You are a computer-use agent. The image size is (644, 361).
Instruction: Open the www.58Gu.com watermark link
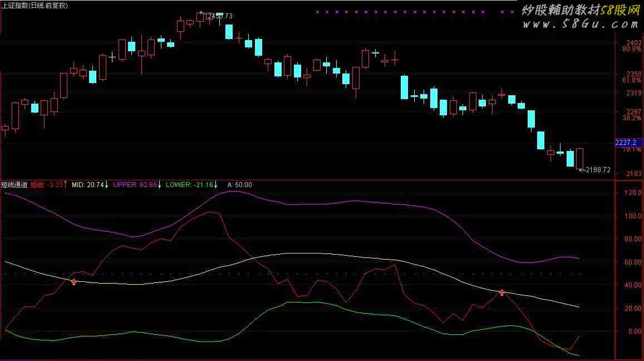[x=580, y=24]
